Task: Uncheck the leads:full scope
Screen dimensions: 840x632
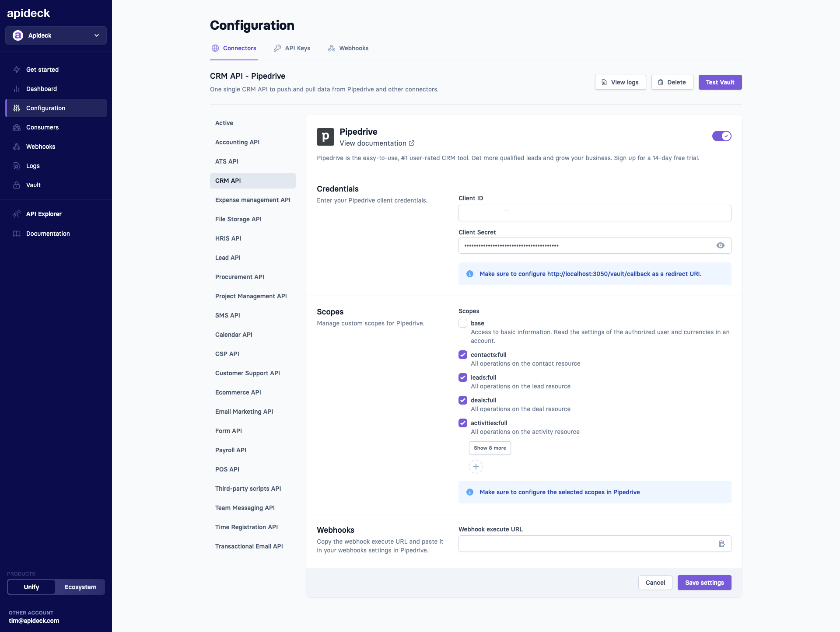Action: pos(463,377)
